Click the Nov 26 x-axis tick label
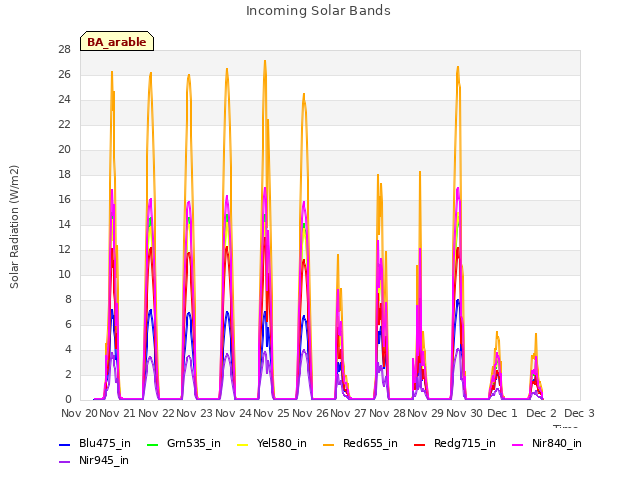Viewport: 640px width, 480px height. tap(310, 413)
